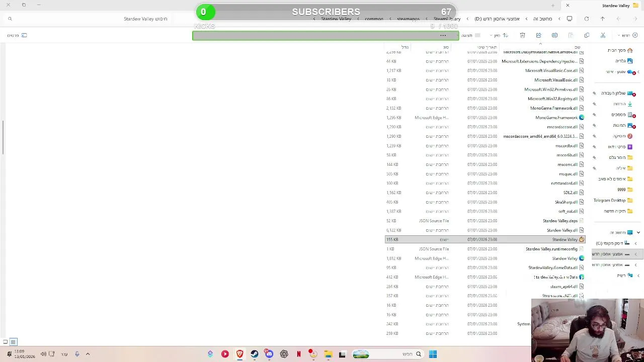Open Steam from the taskbar
The height and width of the screenshot is (362, 644).
pos(255,354)
